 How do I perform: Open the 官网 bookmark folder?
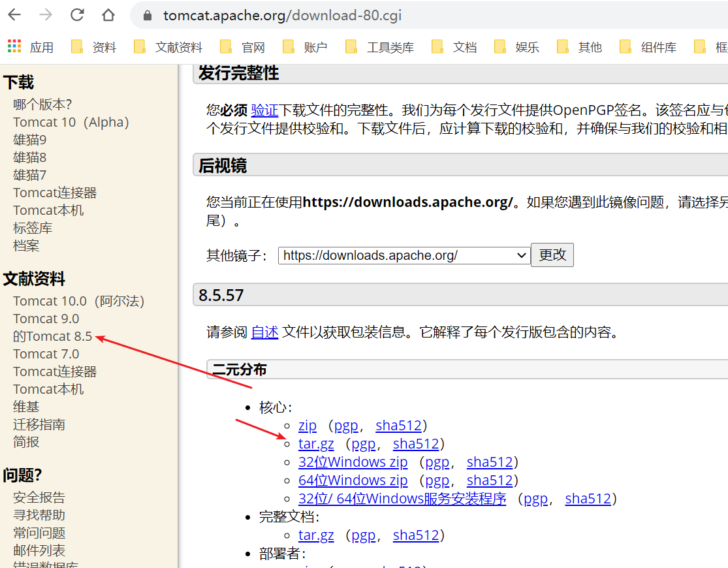(242, 47)
